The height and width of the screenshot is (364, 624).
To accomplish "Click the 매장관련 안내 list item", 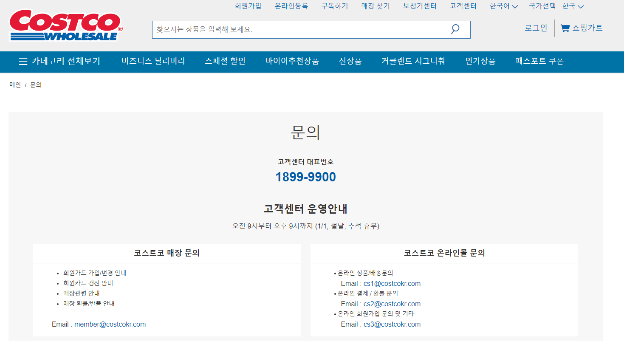I will point(82,293).
